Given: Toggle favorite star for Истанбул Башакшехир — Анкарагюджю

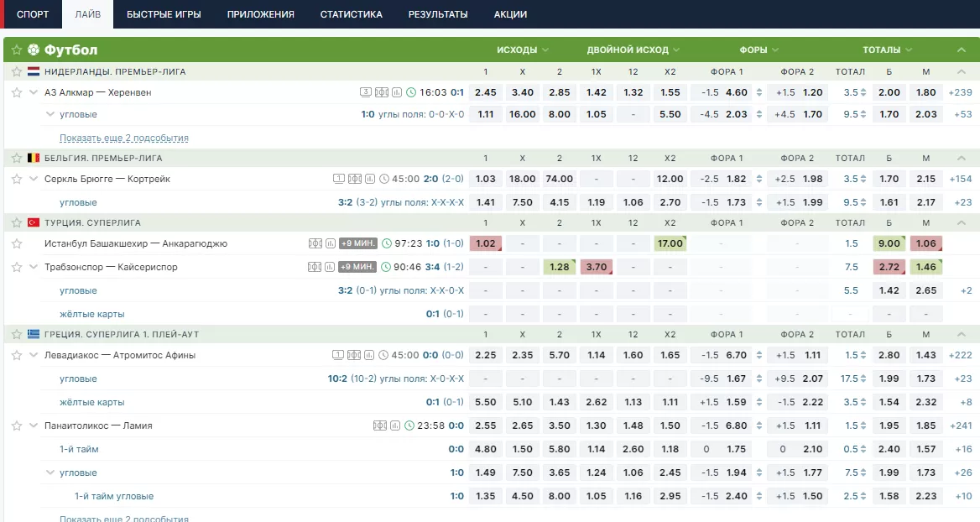Looking at the screenshot, I should pyautogui.click(x=16, y=243).
